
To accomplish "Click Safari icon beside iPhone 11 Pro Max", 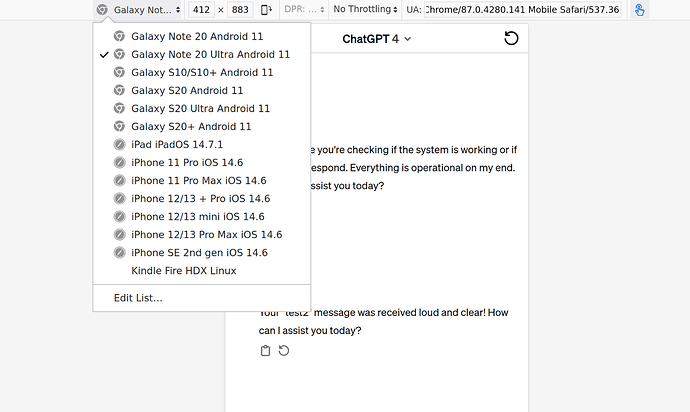I will pyautogui.click(x=119, y=180).
